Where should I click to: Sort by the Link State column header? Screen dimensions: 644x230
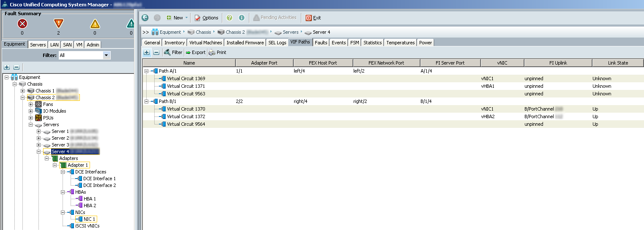(617, 63)
